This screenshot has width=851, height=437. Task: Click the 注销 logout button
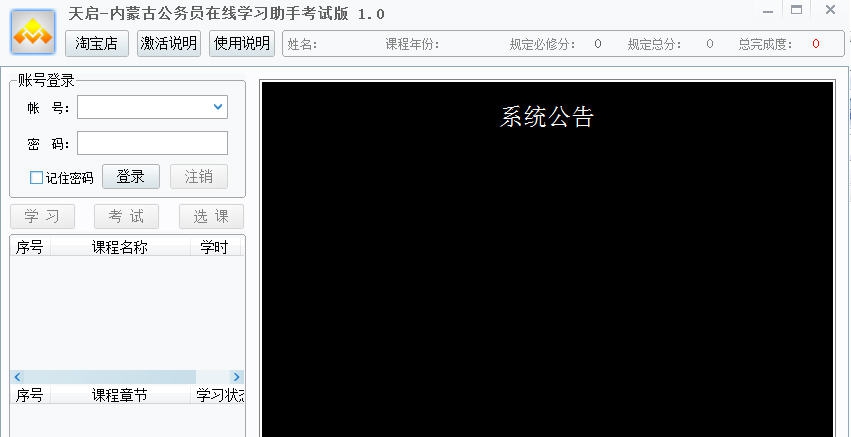[199, 176]
